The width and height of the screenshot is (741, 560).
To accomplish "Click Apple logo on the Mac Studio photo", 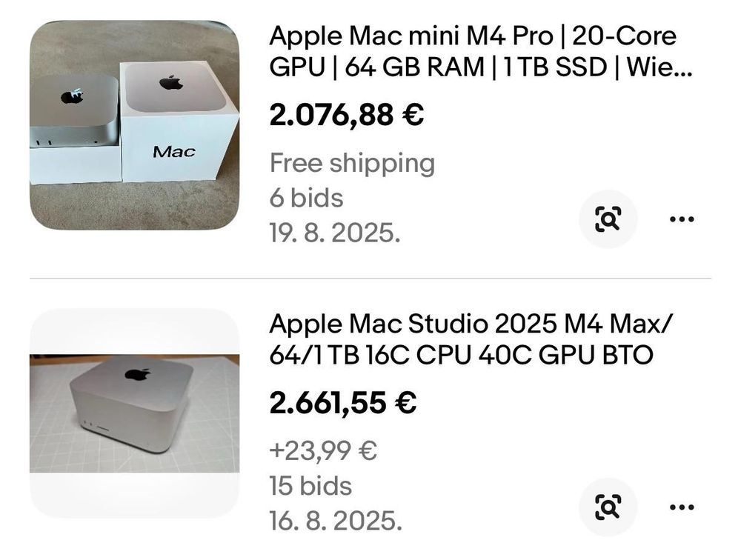I will (138, 374).
